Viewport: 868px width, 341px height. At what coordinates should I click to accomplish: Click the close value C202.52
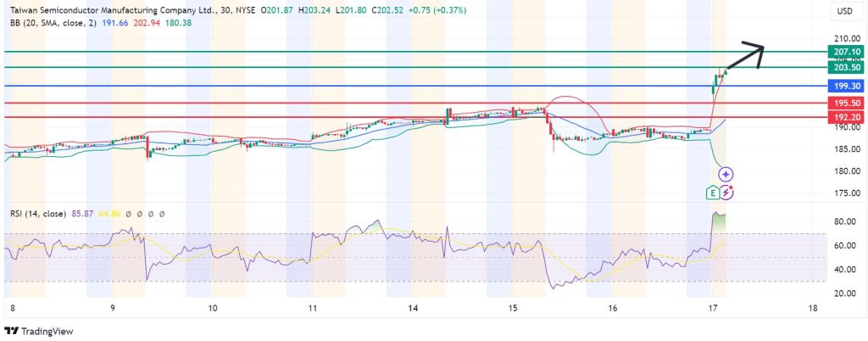pos(389,10)
